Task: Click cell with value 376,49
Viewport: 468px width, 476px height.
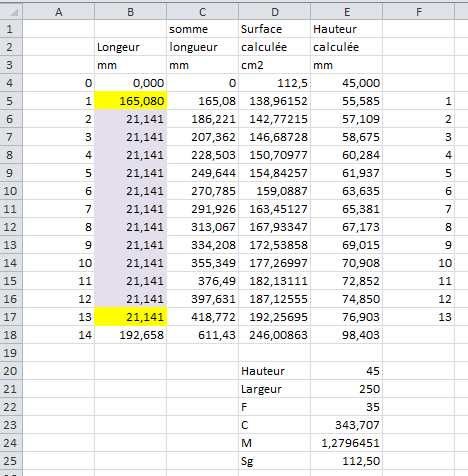Action: pos(202,281)
